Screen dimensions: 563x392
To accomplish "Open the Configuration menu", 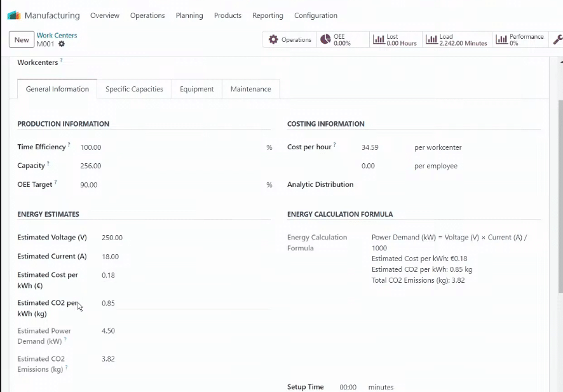I will [x=315, y=15].
